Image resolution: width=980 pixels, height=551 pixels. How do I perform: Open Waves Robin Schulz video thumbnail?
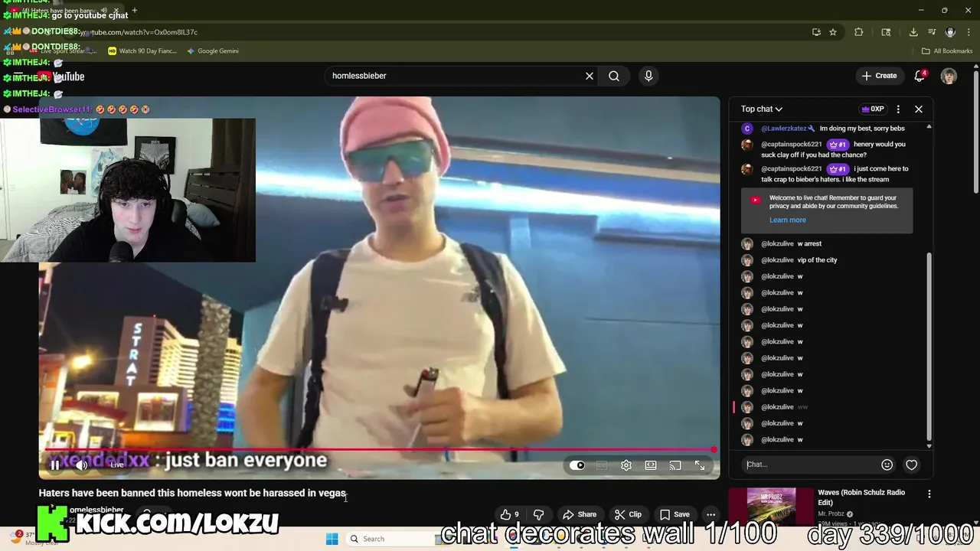tap(771, 506)
